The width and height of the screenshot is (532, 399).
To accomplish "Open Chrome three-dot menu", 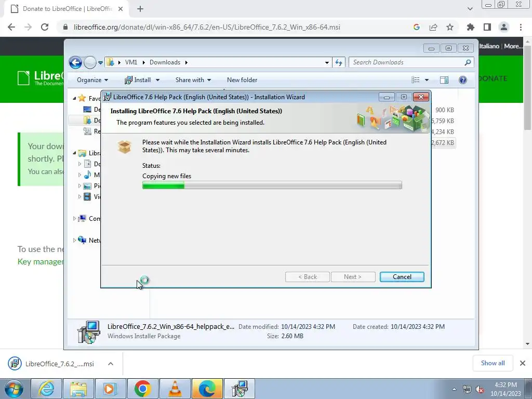I will 521,27.
